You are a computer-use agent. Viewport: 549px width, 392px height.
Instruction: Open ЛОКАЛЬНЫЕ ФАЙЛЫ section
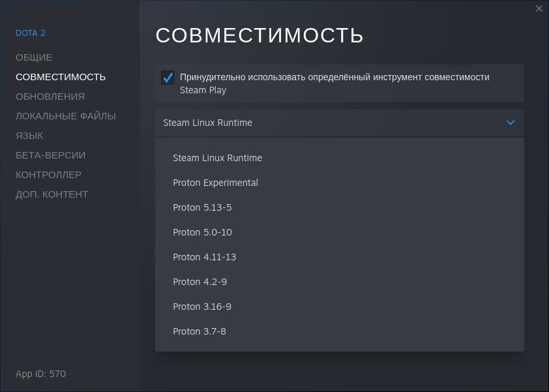pyautogui.click(x=66, y=116)
